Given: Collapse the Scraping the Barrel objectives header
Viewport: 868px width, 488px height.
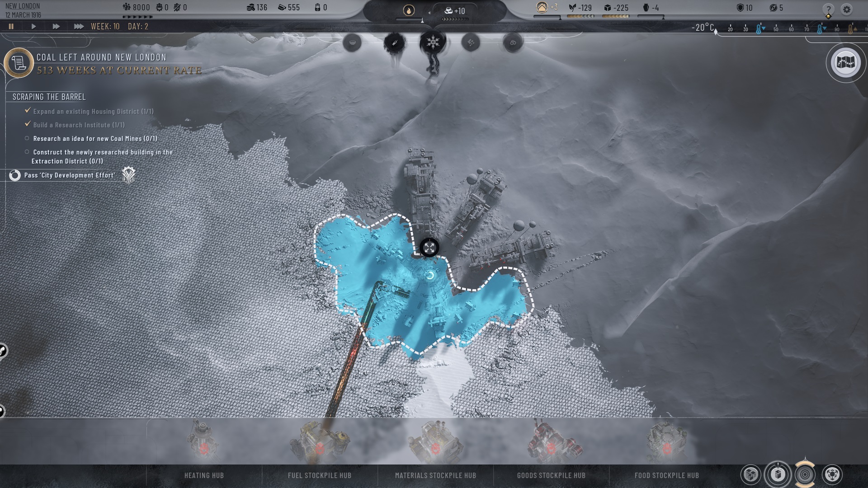Looking at the screenshot, I should tap(49, 97).
